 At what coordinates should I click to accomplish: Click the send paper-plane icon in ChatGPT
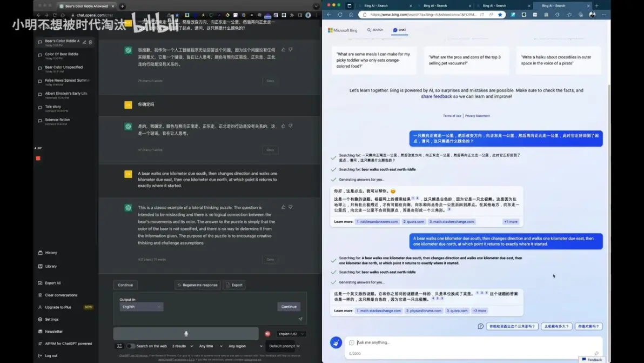coord(300,319)
